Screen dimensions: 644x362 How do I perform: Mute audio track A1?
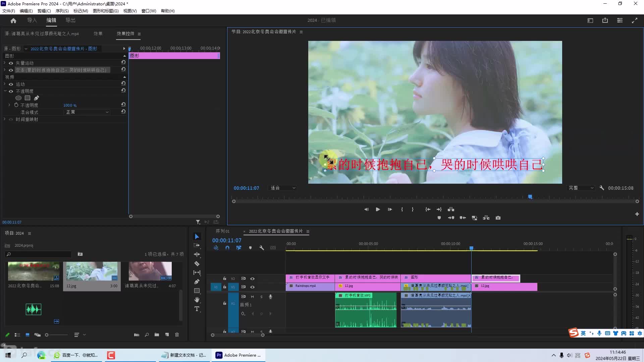(x=252, y=297)
